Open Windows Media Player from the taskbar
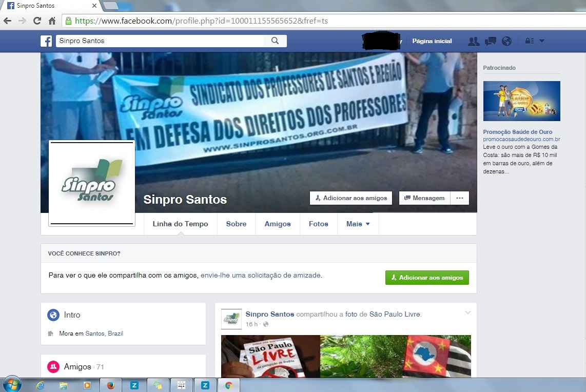This screenshot has width=586, height=392. [87, 385]
